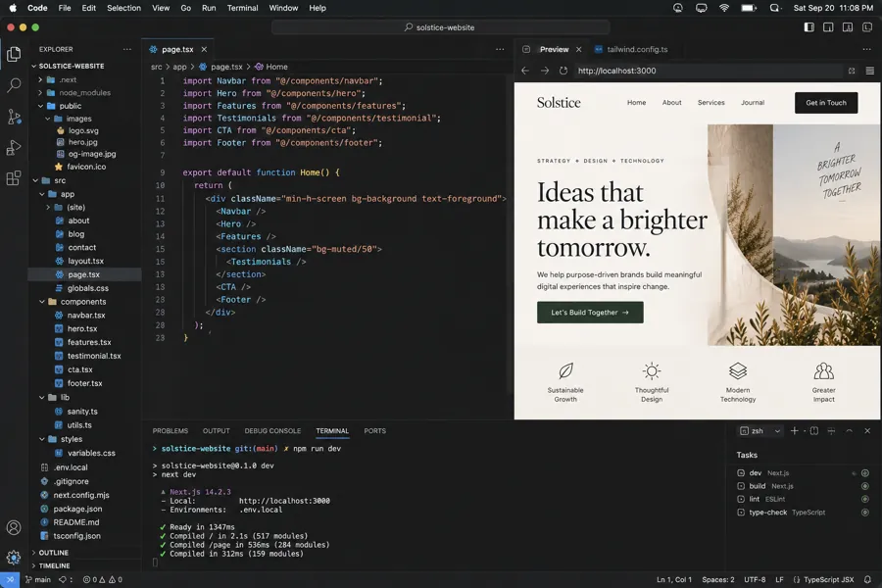Open the Selection menu
Viewport: 882px width, 588px height.
click(123, 8)
